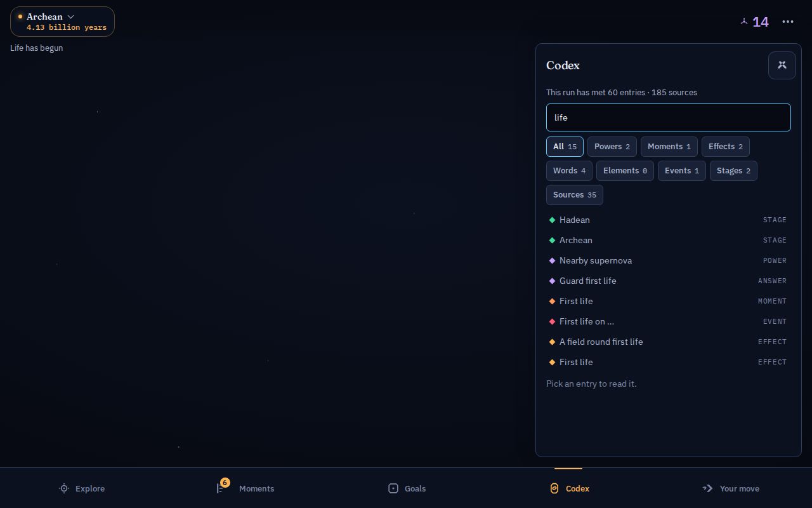Open the Nearby supernova power entry
812x508 pixels.
point(669,260)
